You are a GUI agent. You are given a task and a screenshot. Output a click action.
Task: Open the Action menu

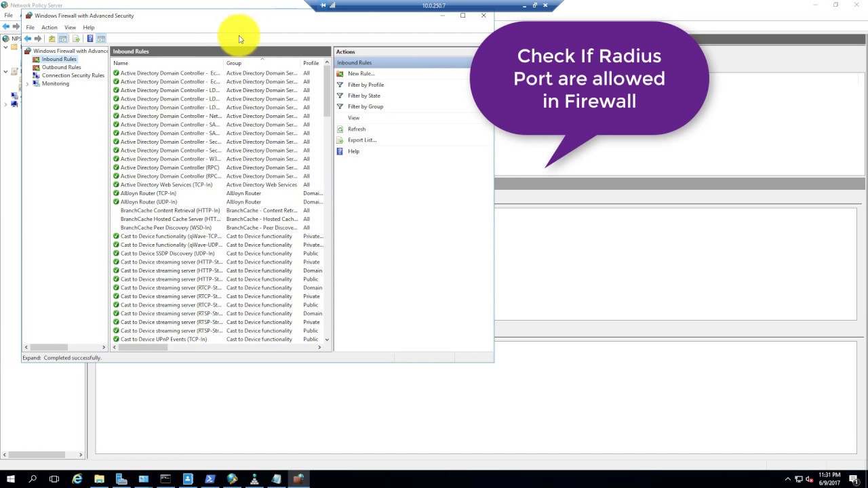pos(50,27)
